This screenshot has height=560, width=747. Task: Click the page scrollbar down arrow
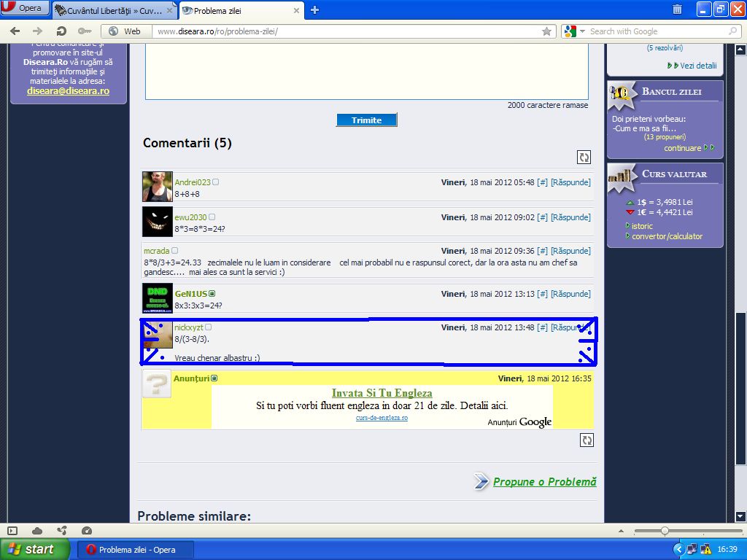coord(740,516)
